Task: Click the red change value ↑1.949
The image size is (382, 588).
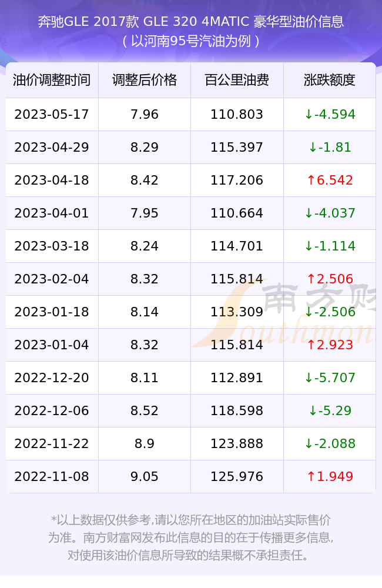Action: [330, 477]
